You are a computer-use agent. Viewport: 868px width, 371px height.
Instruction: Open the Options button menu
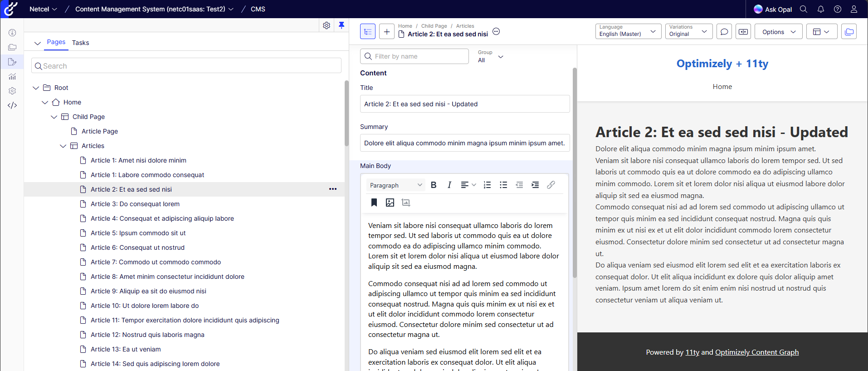click(778, 32)
